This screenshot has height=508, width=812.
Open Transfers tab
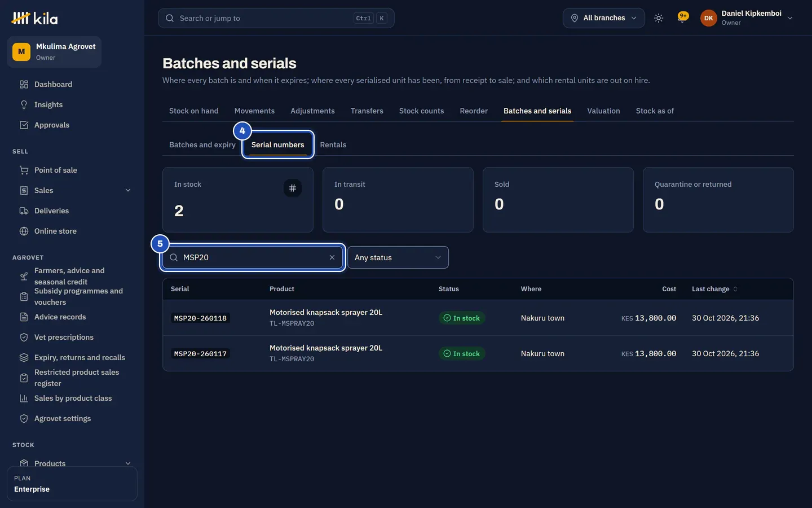point(367,111)
